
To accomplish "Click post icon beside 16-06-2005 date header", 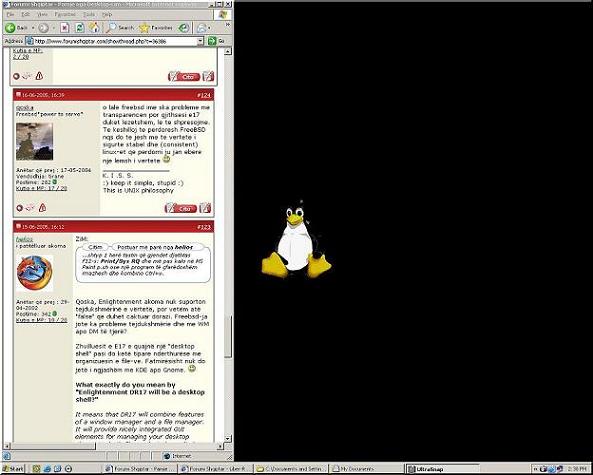I will 19,95.
